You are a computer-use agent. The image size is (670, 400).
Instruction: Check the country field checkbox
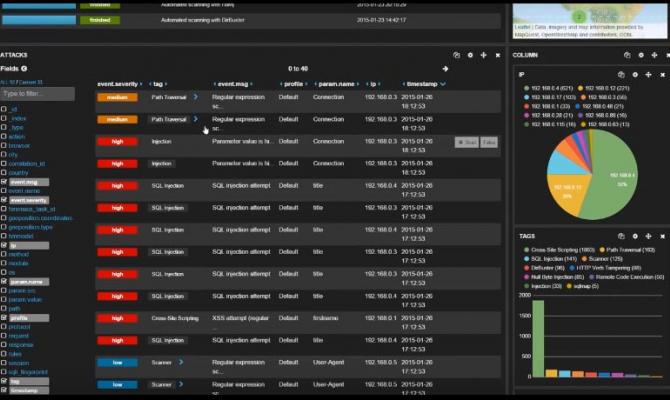(x=4, y=173)
